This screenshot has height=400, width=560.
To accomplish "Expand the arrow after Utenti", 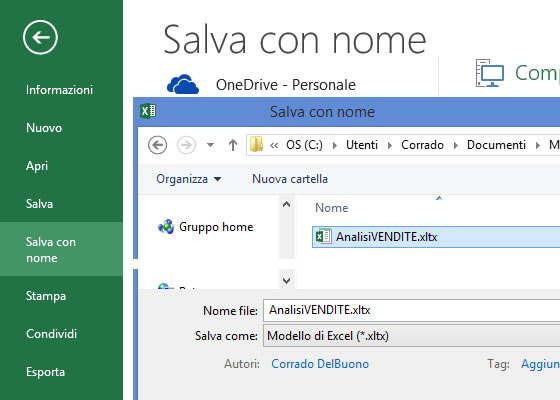I will click(x=390, y=145).
